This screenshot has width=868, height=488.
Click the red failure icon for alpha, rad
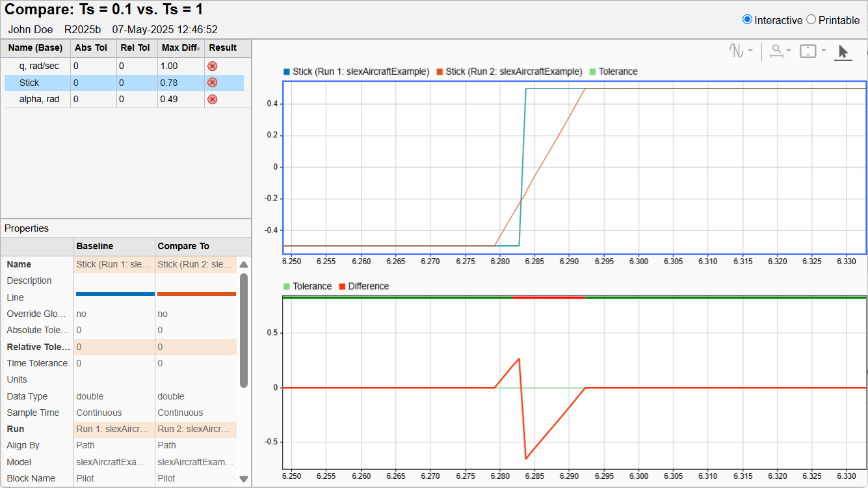click(212, 99)
